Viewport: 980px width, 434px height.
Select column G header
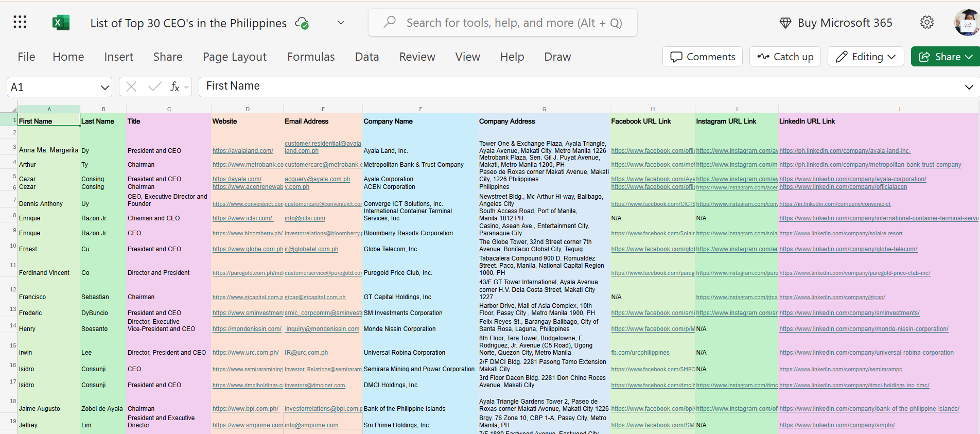tap(544, 109)
